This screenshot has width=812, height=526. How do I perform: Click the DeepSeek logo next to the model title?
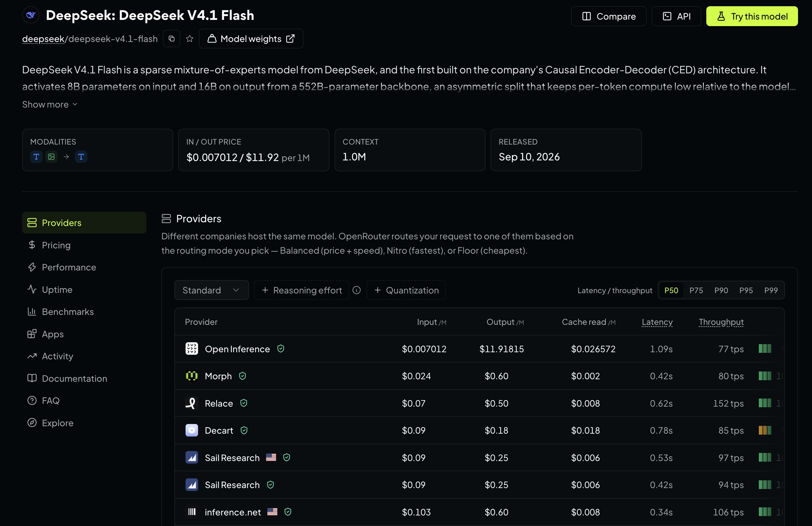pos(31,15)
